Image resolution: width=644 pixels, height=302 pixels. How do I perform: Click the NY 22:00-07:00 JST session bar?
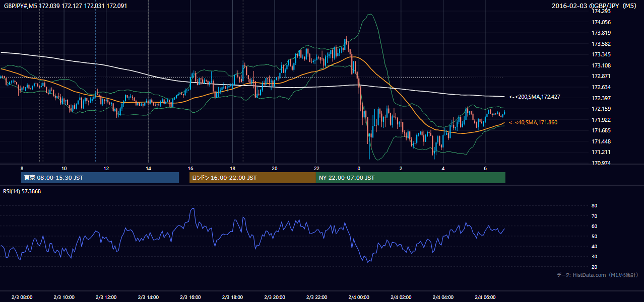click(411, 178)
